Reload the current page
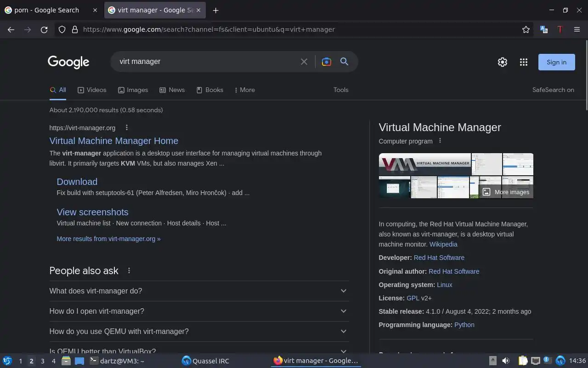The width and height of the screenshot is (588, 368). pyautogui.click(x=44, y=29)
